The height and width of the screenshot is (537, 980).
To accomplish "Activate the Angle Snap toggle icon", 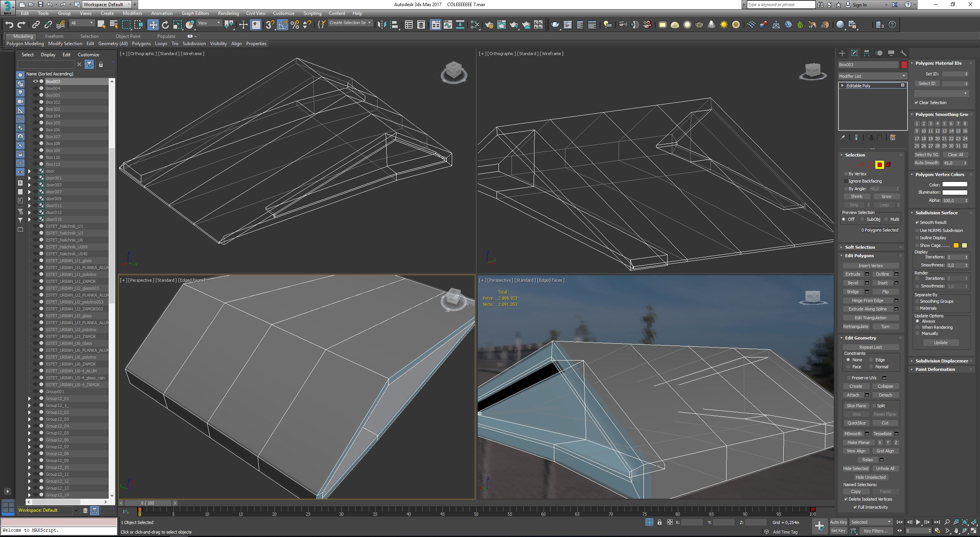I will pos(282,25).
